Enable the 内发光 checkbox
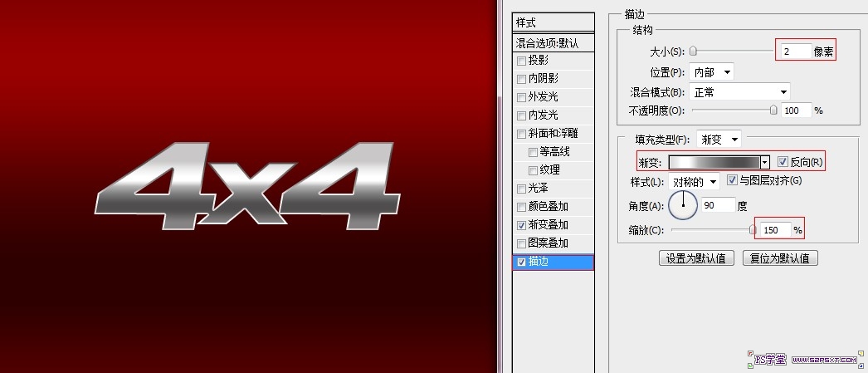This screenshot has width=868, height=373. tap(521, 115)
